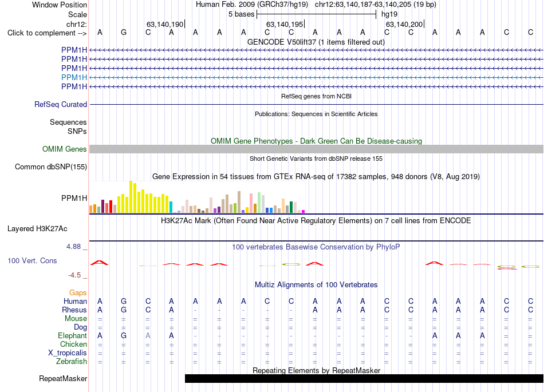Click the gray OMIM Genes bar

tap(316, 149)
